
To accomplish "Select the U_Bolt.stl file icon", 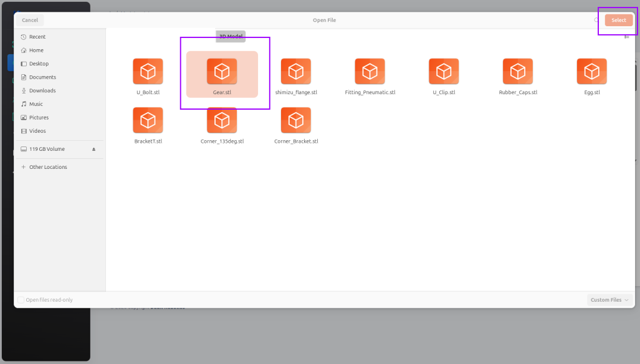I will point(148,72).
